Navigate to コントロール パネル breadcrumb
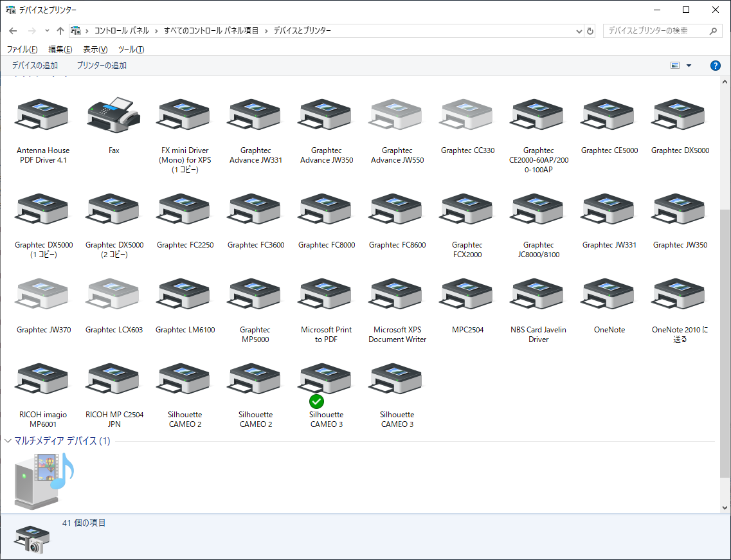Image resolution: width=731 pixels, height=560 pixels. (122, 31)
